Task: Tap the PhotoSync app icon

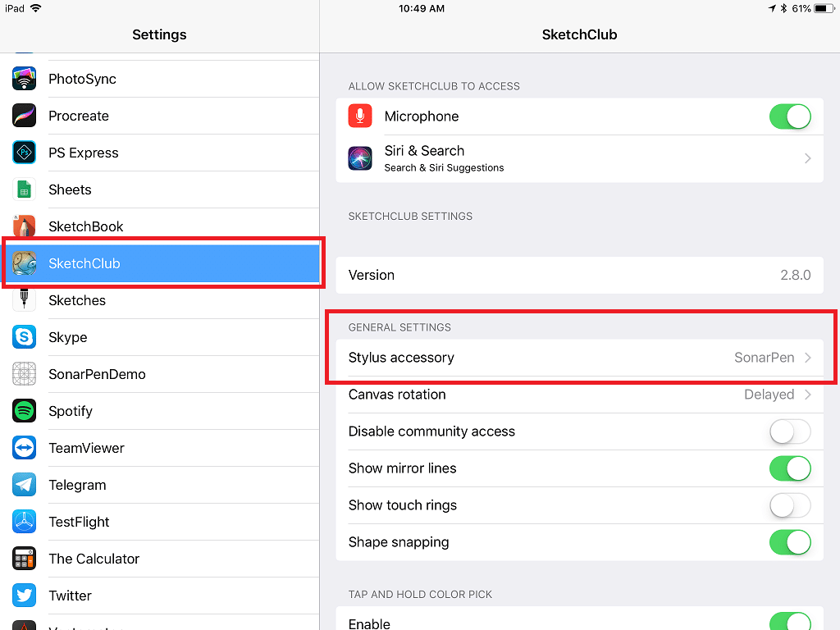Action: 25,79
